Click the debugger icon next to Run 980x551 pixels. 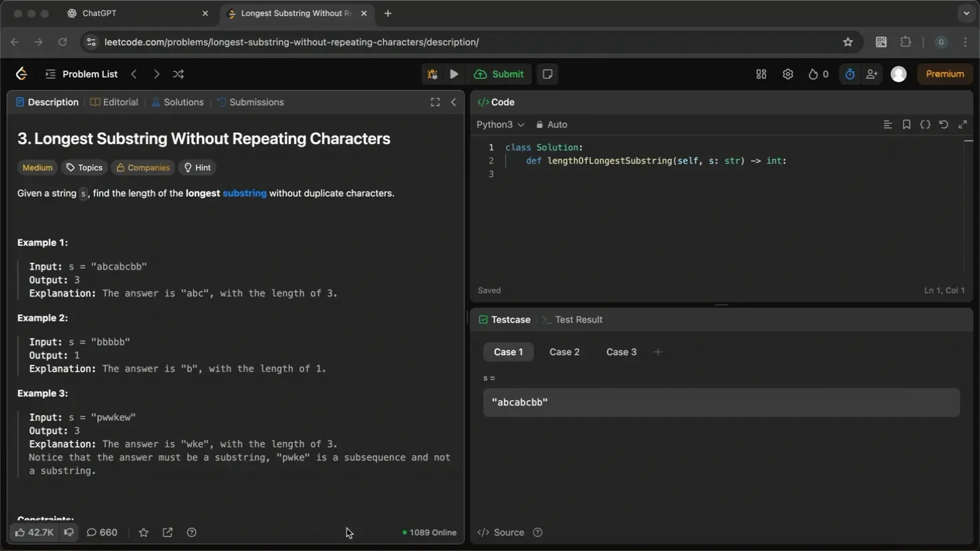tap(432, 74)
